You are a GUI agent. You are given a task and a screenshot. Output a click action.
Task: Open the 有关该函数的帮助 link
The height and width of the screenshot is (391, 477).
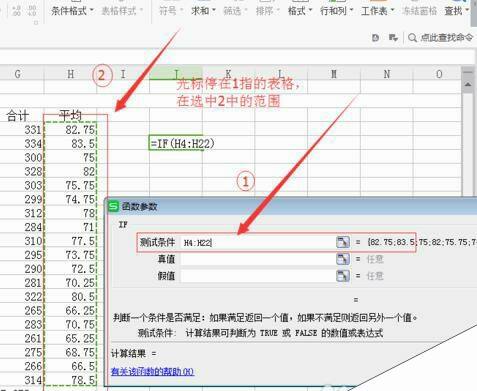click(152, 371)
